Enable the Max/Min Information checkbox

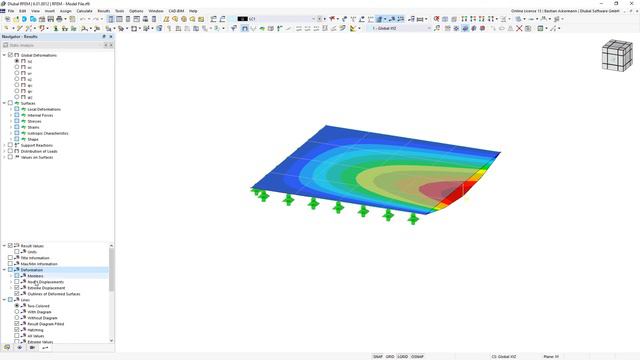[11, 264]
